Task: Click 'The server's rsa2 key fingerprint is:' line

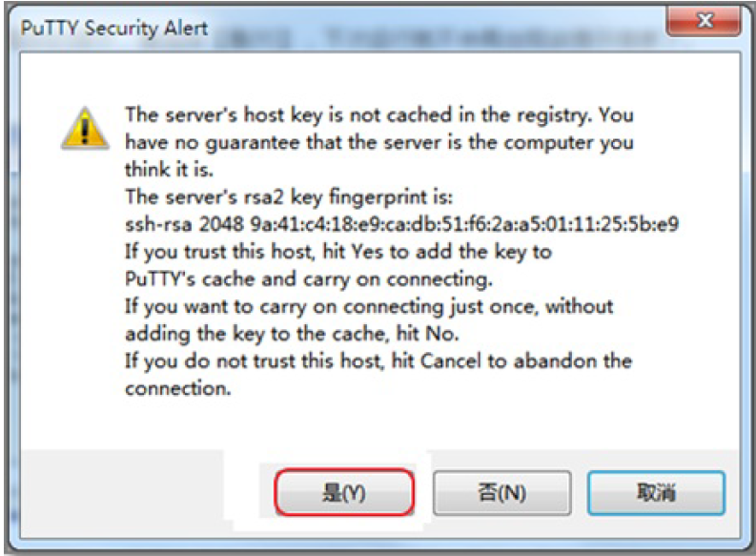Action: 289,197
